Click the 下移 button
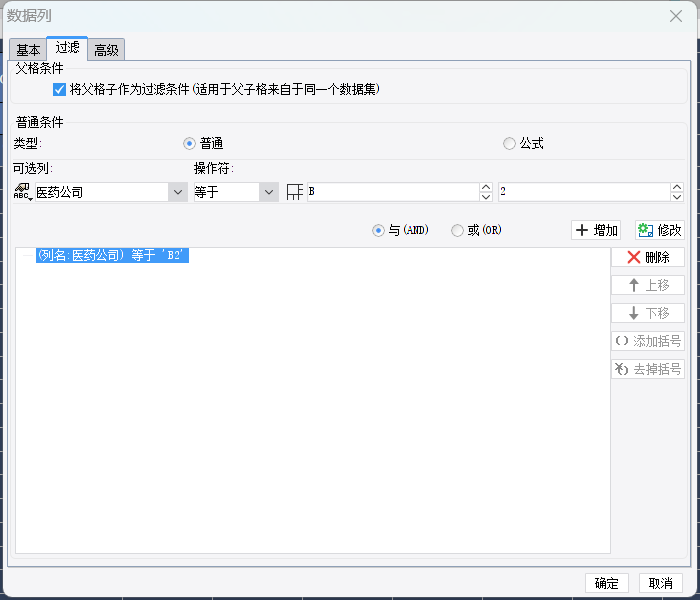700x600 pixels. [x=648, y=313]
